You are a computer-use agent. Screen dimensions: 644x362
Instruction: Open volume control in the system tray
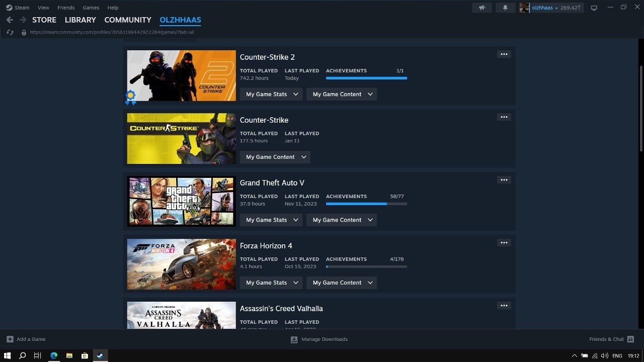[604, 355]
